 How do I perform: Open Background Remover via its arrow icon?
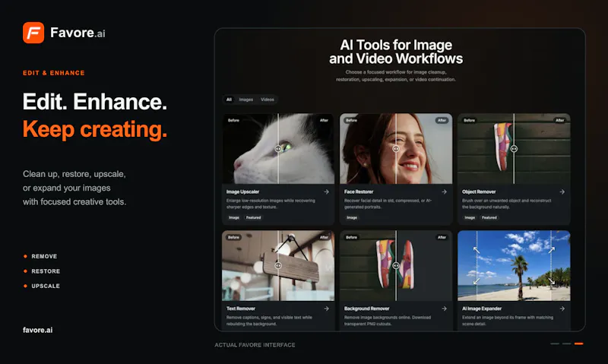tap(445, 309)
